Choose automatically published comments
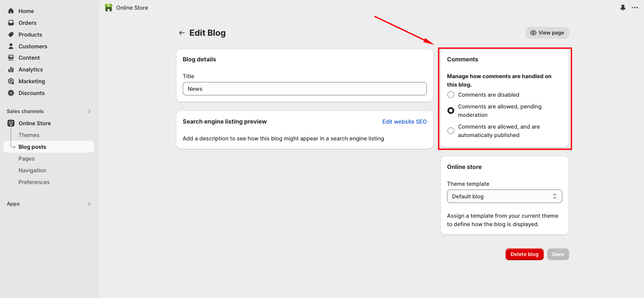 click(x=451, y=131)
